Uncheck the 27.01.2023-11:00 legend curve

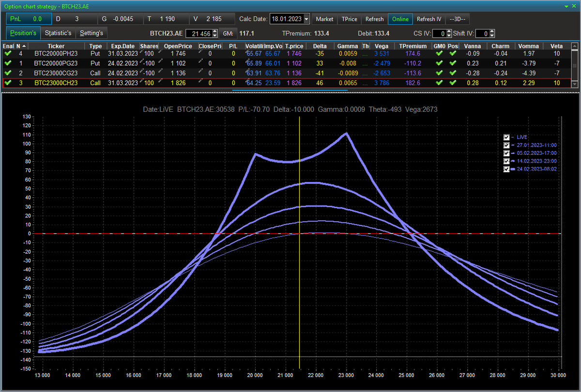(506, 145)
